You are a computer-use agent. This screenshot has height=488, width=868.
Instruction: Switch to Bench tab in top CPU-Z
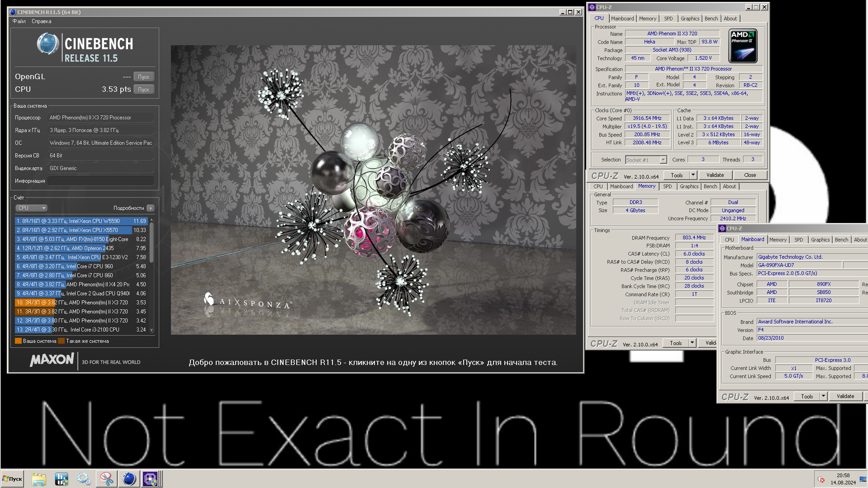(x=711, y=19)
